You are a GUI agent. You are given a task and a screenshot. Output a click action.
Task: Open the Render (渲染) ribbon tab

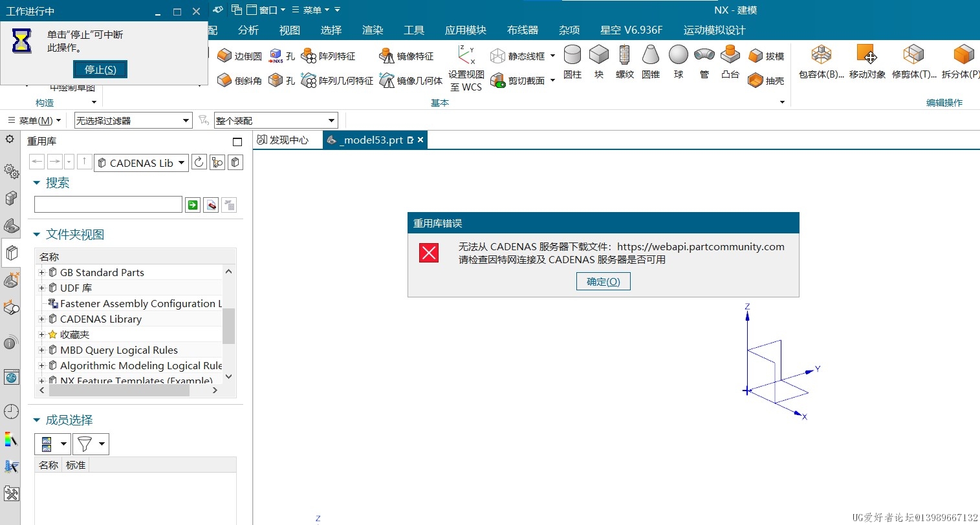point(373,30)
